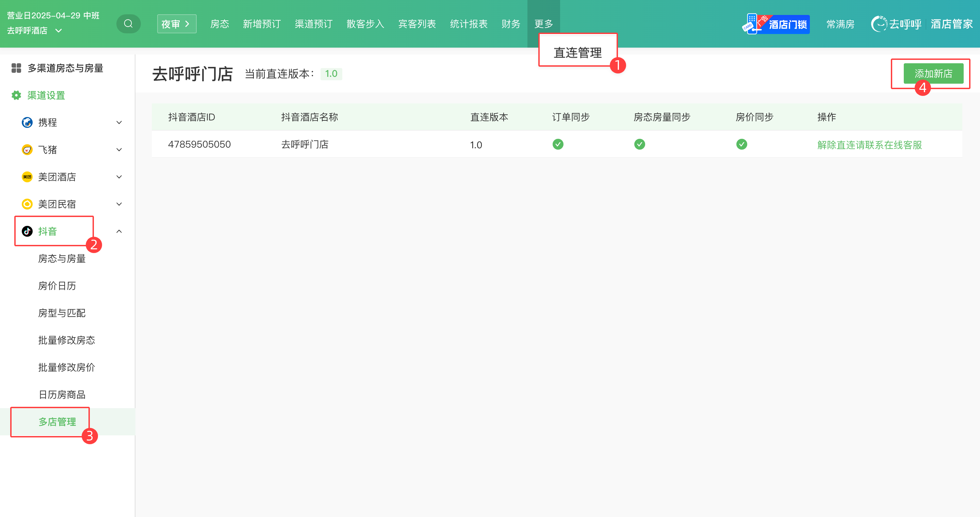Select 直连管理 from the 更多 menu
This screenshot has height=517, width=980.
[x=577, y=52]
